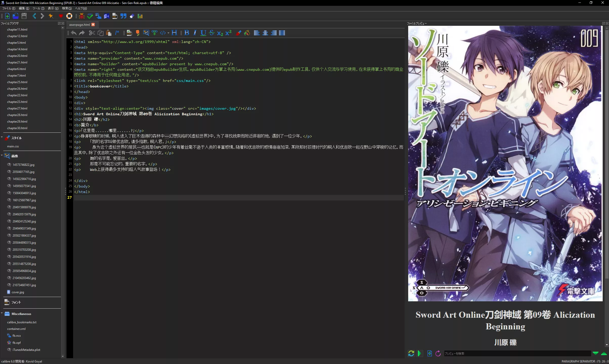
Task: Insert an image into the document
Action: (x=146, y=33)
